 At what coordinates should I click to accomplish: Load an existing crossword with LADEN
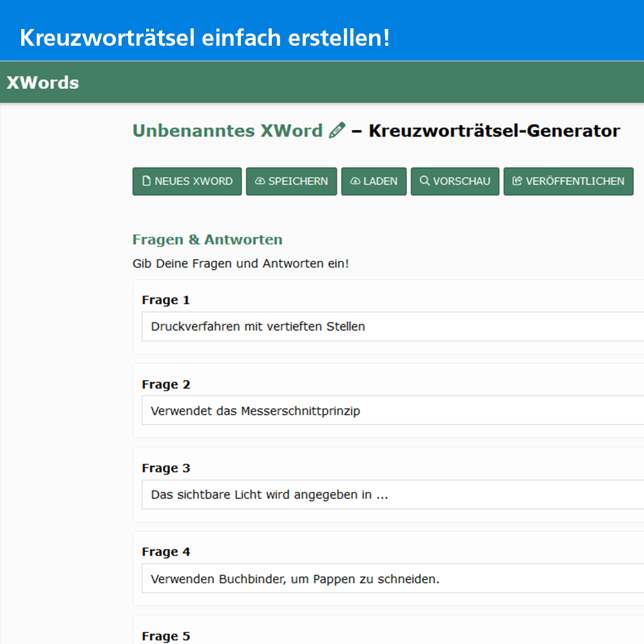coord(374,181)
